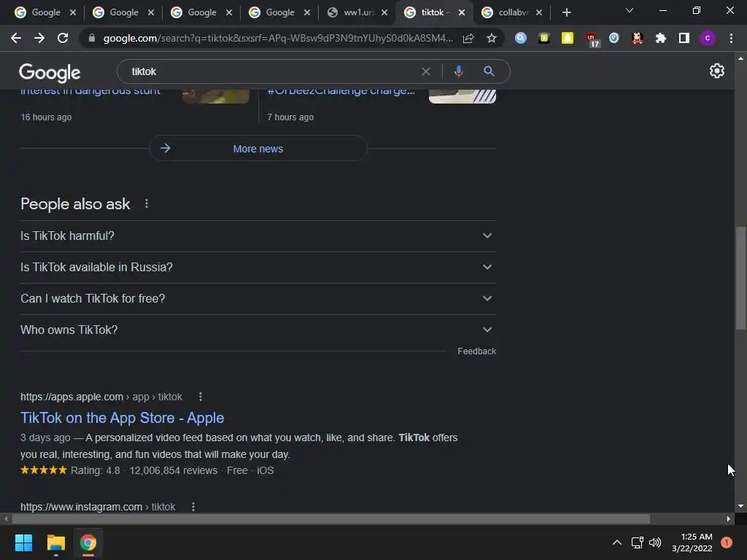Open File Explorer from taskbar

(x=55, y=542)
